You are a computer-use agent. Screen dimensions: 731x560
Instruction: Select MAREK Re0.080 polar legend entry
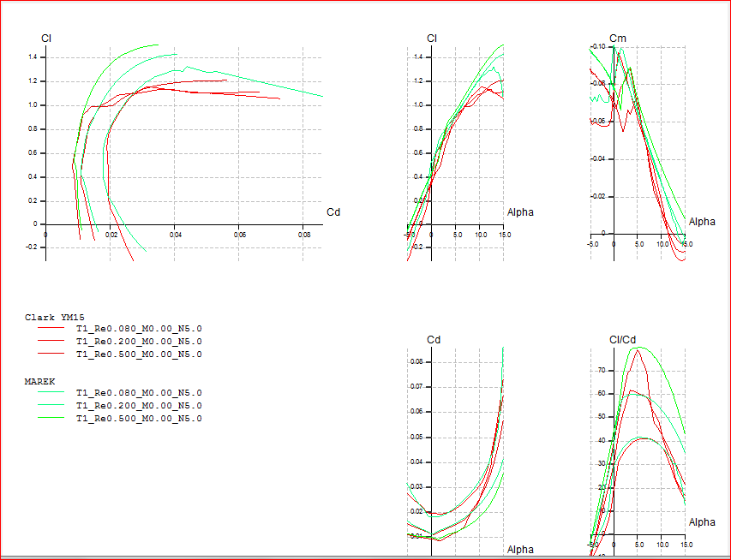point(139,393)
